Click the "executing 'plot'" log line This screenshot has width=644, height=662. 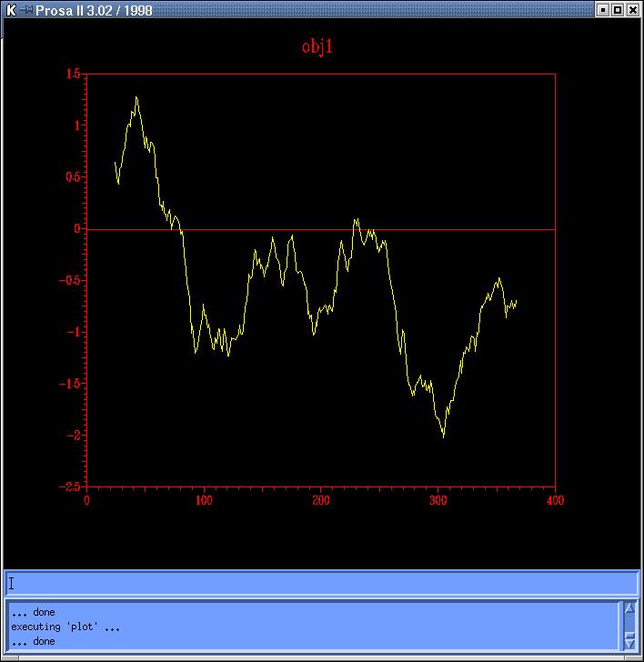(x=65, y=627)
